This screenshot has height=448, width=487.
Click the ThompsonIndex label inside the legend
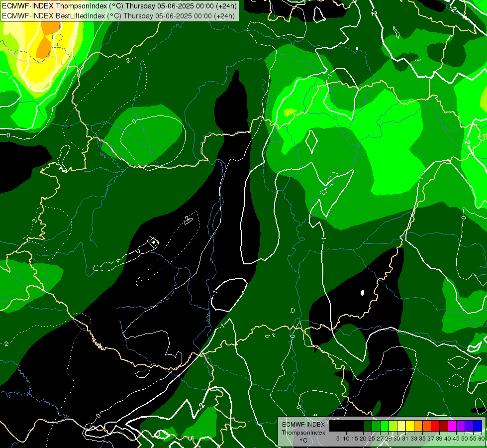coord(303,433)
